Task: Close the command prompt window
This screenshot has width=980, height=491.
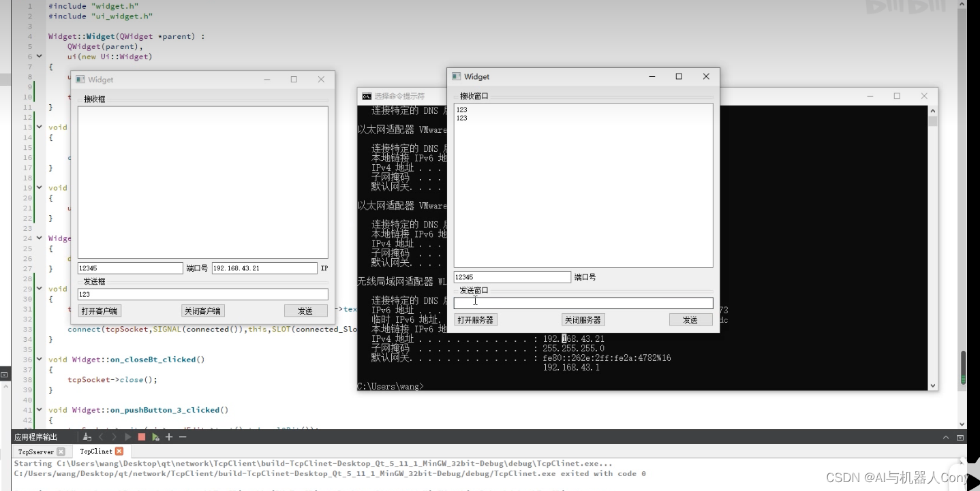Action: 924,96
